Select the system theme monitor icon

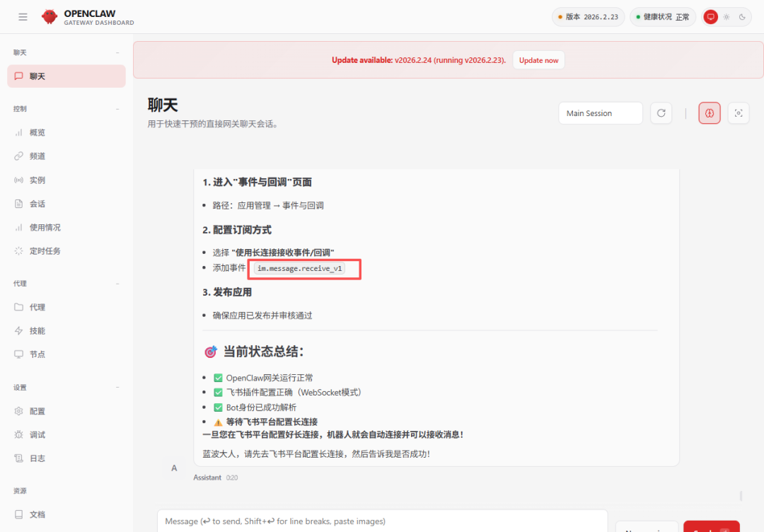[711, 17]
